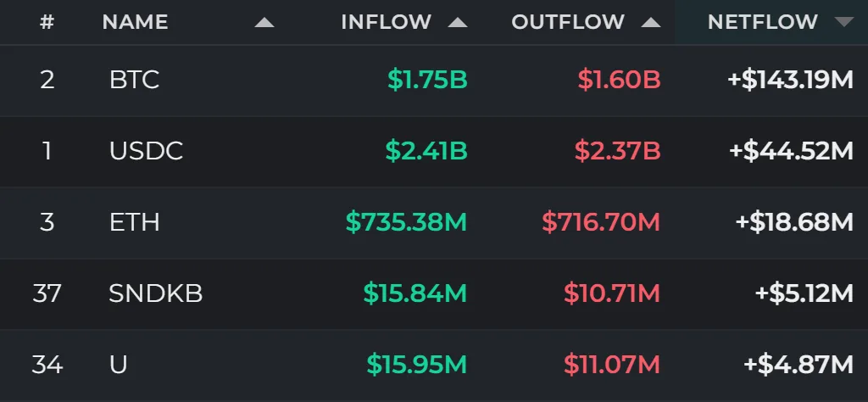This screenshot has height=402, width=868.
Task: Select SNDKB inflow value $15.84M
Action: (x=415, y=293)
